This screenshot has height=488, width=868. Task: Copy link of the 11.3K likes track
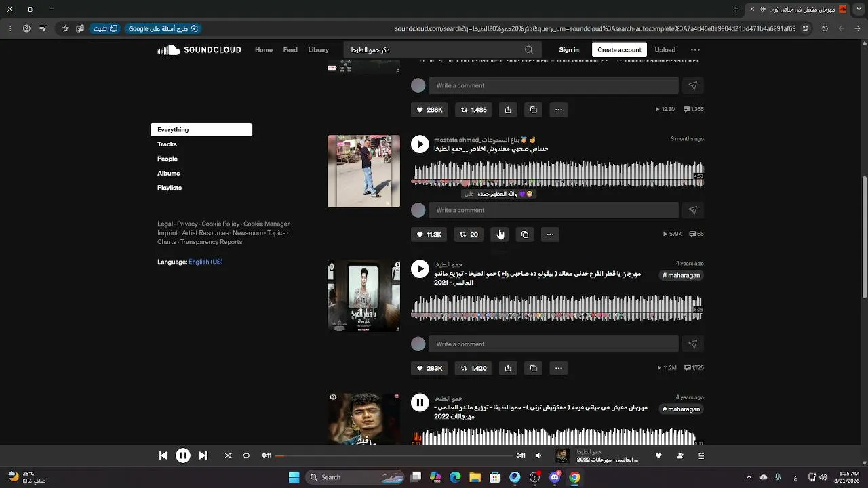tap(525, 235)
